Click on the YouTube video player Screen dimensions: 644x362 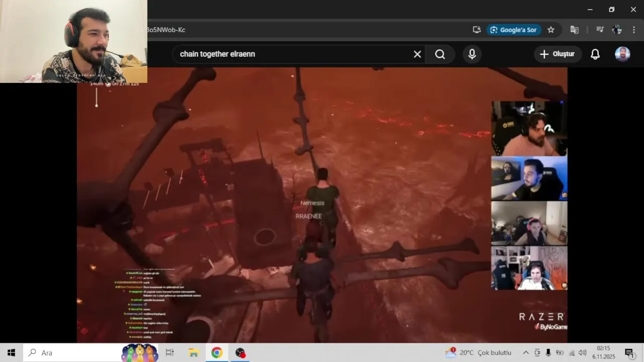pyautogui.click(x=322, y=205)
